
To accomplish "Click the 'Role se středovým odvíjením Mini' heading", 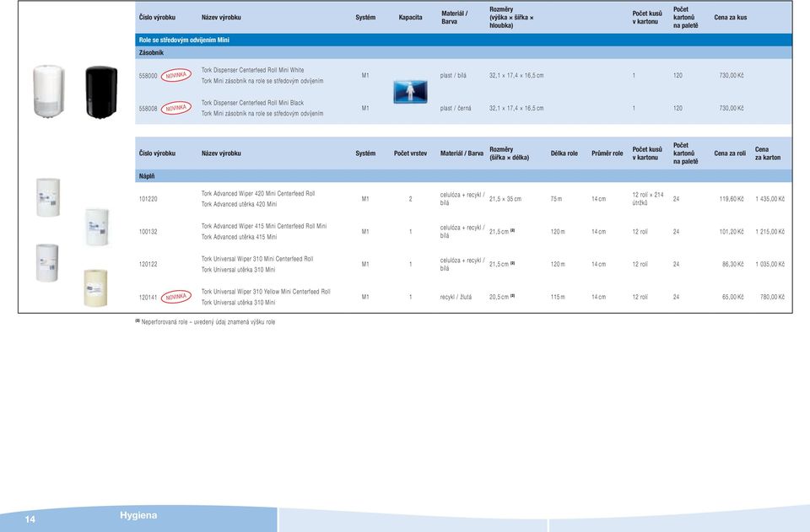I will 184,40.
